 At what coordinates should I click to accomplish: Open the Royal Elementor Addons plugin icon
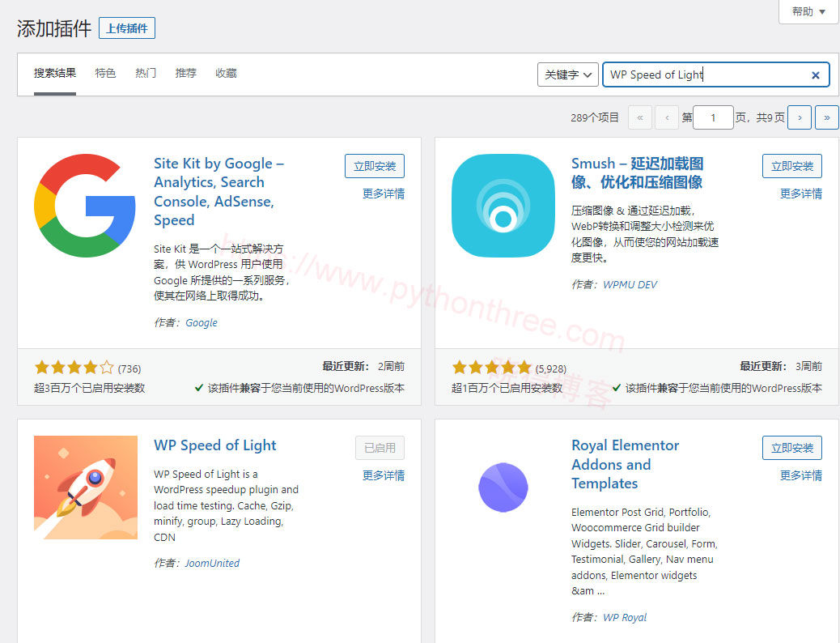[x=503, y=488]
